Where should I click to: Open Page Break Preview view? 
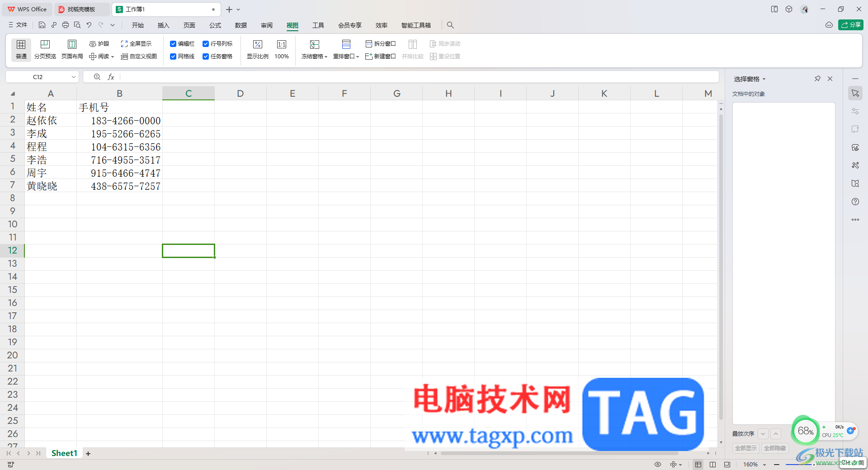tap(45, 50)
